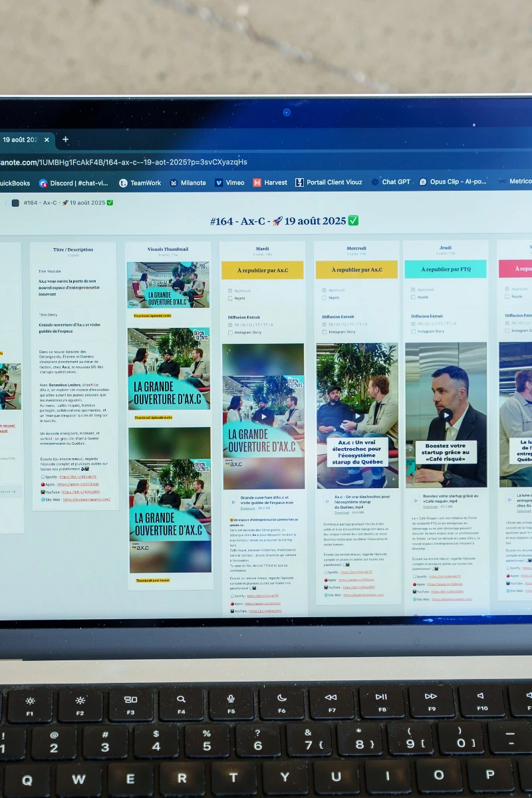The width and height of the screenshot is (532, 798).
Task: Click the file icon beside 'Grande ouverture d'Ax.c et visite guidée'
Action: click(x=233, y=502)
